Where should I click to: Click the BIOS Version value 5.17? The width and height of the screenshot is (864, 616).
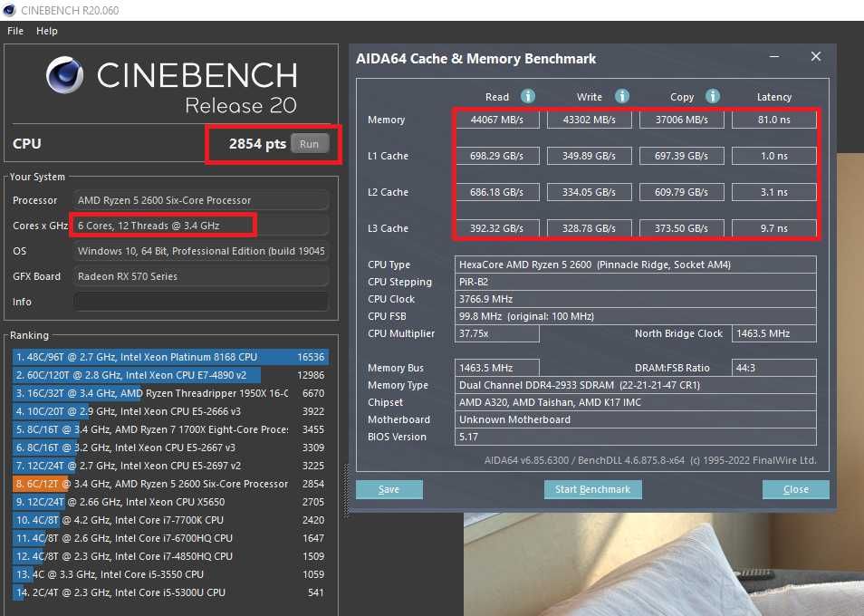pos(636,437)
